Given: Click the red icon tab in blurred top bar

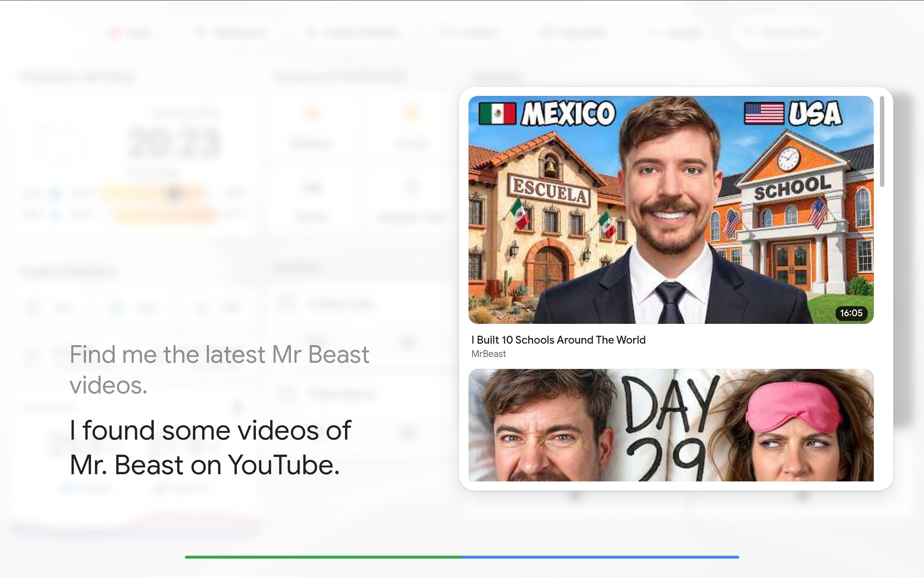Looking at the screenshot, I should pos(114,32).
